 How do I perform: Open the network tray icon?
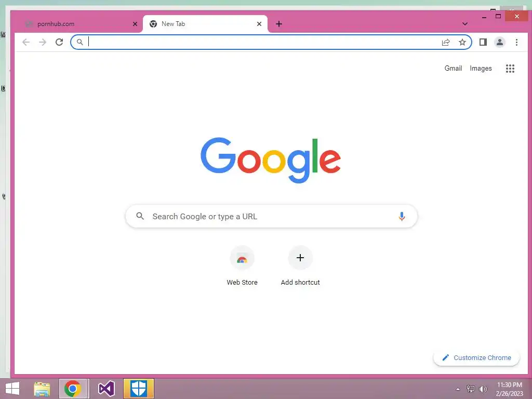tap(471, 389)
